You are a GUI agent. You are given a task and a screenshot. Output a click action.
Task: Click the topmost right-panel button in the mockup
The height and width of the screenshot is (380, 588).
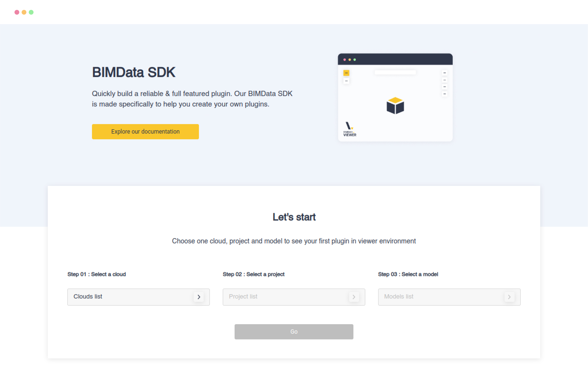[445, 73]
